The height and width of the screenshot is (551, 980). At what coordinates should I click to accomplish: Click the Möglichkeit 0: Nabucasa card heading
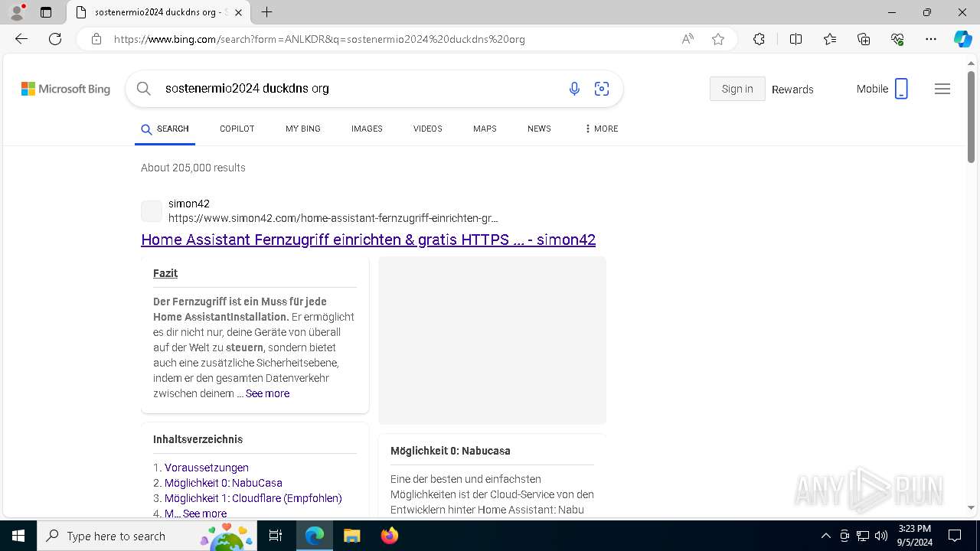click(450, 451)
